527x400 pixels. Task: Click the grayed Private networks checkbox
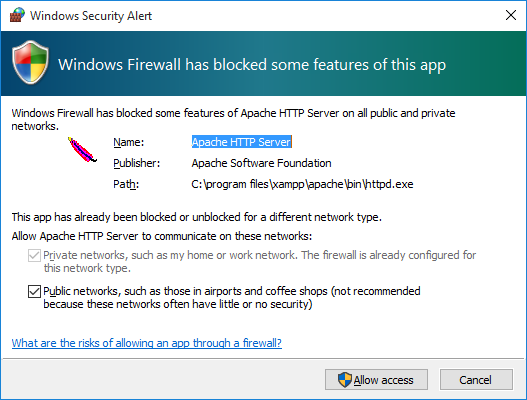pos(34,255)
